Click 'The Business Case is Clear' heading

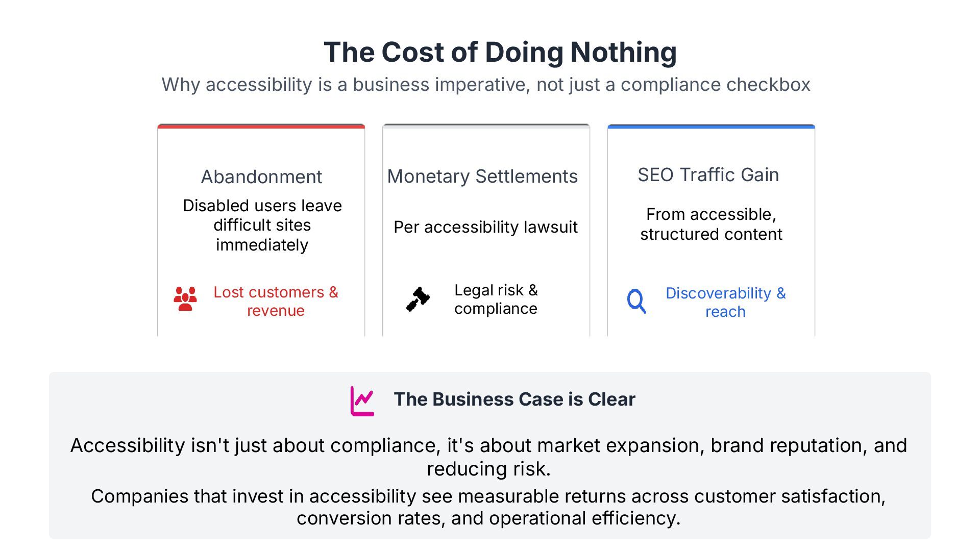(514, 399)
